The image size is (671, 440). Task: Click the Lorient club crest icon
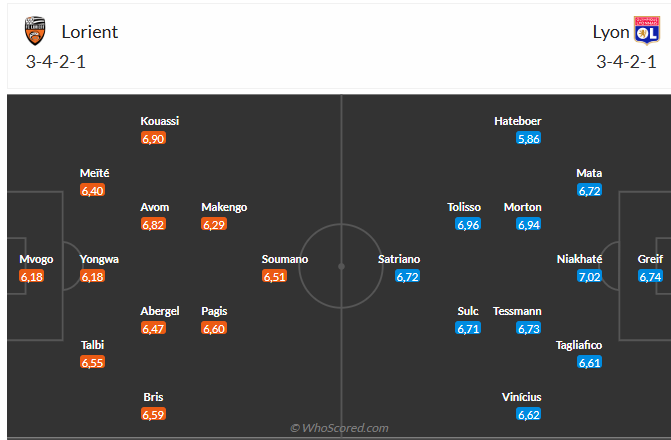point(36,32)
